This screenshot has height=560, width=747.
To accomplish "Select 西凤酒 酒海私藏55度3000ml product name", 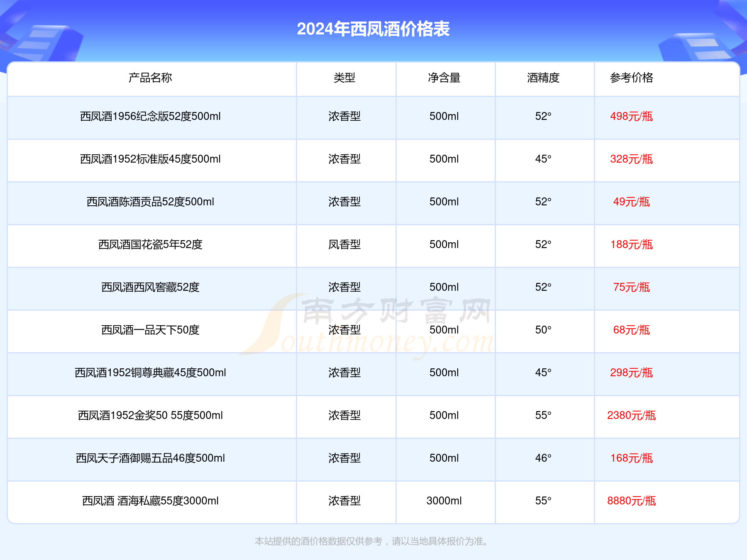I will (x=150, y=501).
